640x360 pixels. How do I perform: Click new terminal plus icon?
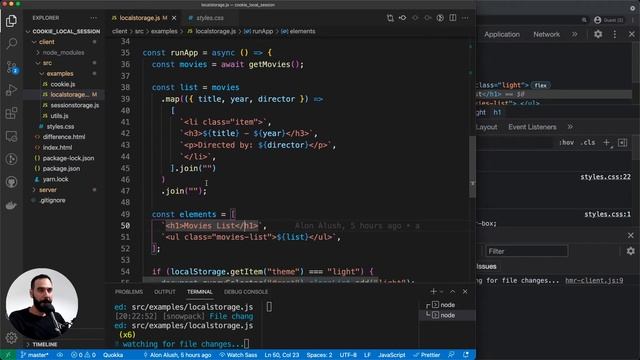[433, 291]
